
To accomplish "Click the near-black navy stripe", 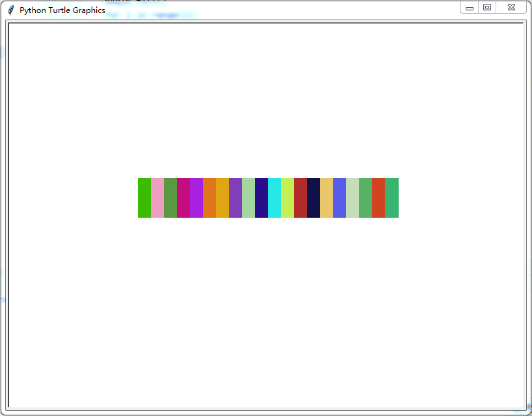I will pyautogui.click(x=313, y=198).
